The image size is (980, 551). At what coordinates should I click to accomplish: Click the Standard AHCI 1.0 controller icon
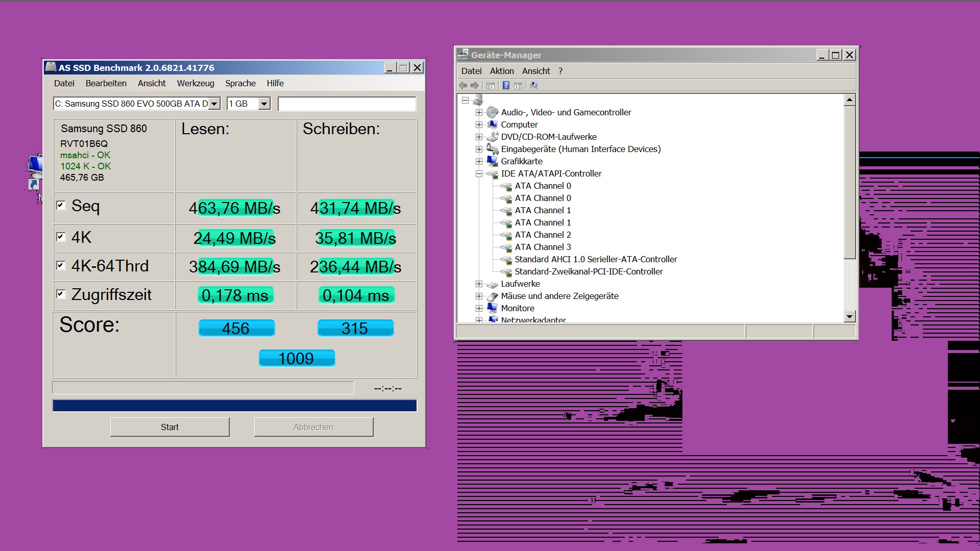(506, 260)
